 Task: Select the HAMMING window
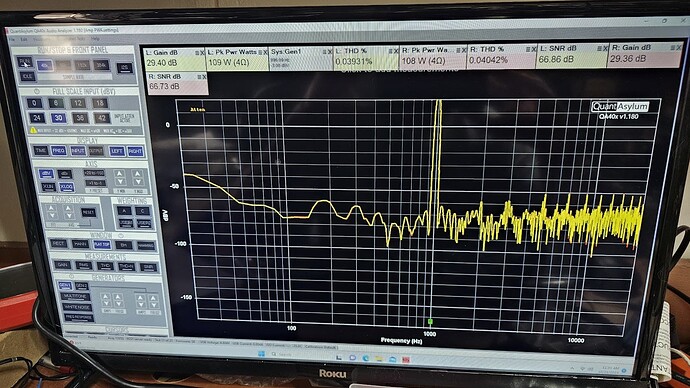(146, 245)
